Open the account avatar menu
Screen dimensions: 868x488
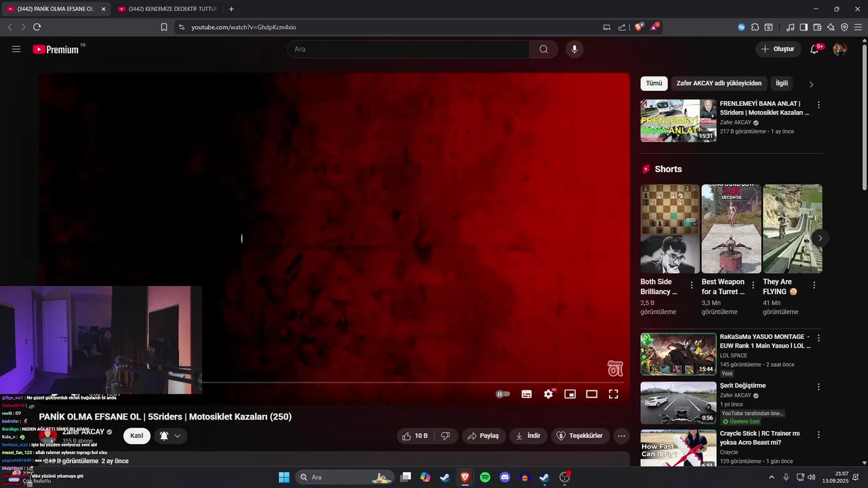(840, 49)
